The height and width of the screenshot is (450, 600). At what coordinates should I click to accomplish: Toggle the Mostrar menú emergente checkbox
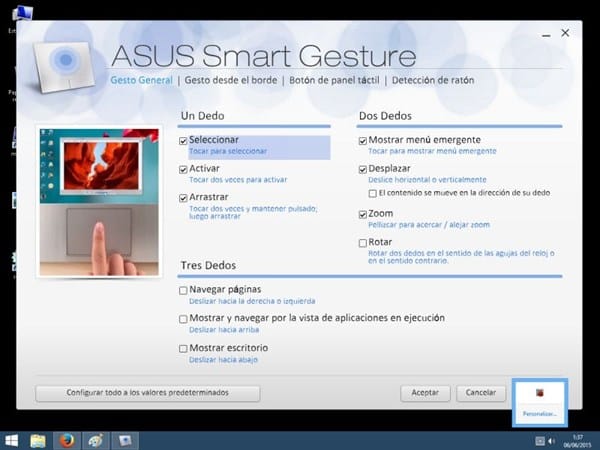(363, 141)
